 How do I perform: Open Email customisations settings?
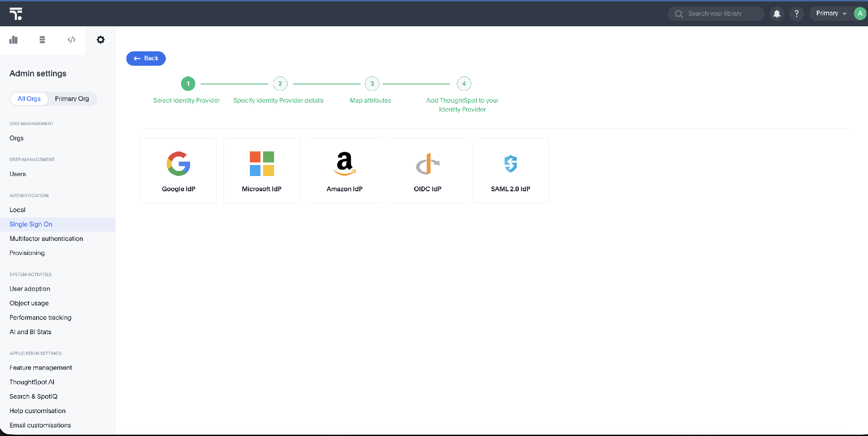click(x=57, y=425)
